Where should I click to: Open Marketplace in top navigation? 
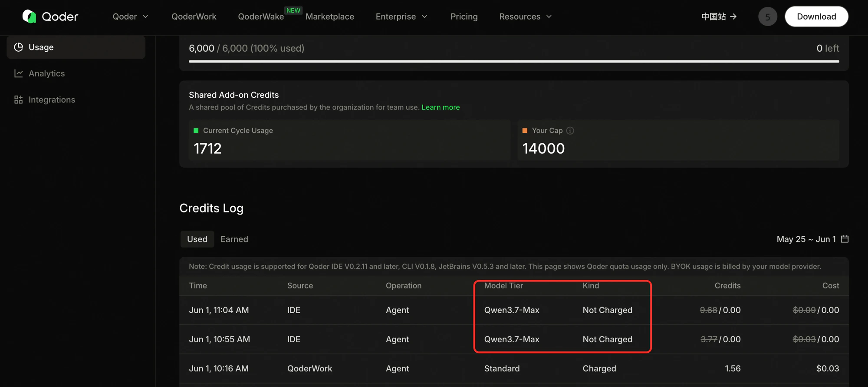click(330, 17)
